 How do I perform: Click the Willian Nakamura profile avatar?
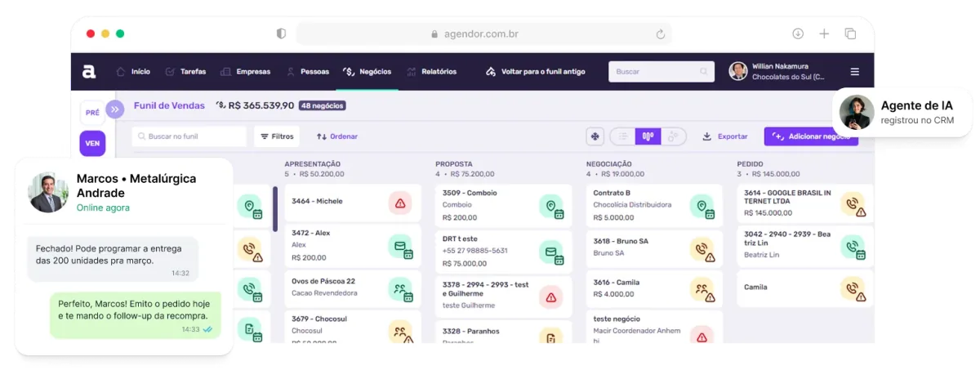[738, 71]
